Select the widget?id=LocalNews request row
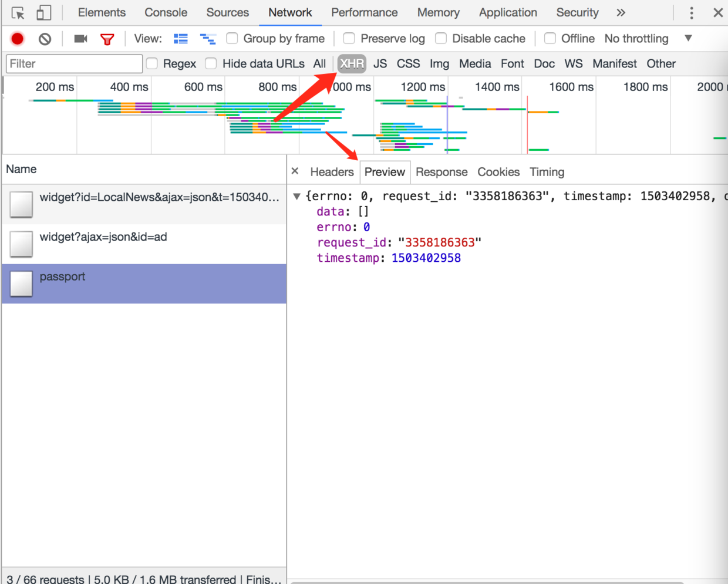Screen dimensions: 728x584 pos(144,204)
